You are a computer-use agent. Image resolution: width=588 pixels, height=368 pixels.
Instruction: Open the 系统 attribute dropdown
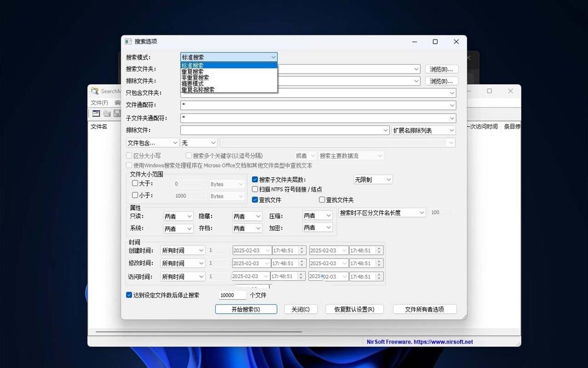tap(178, 228)
